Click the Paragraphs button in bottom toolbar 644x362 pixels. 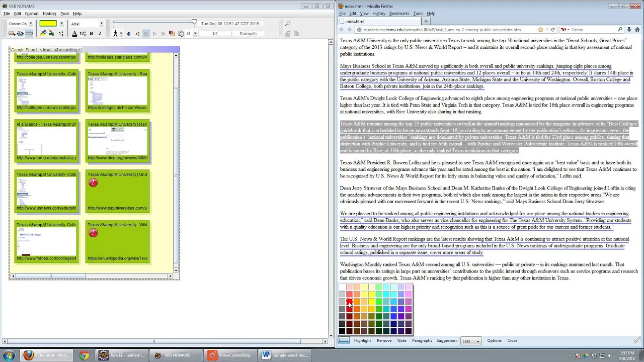pos(422,340)
